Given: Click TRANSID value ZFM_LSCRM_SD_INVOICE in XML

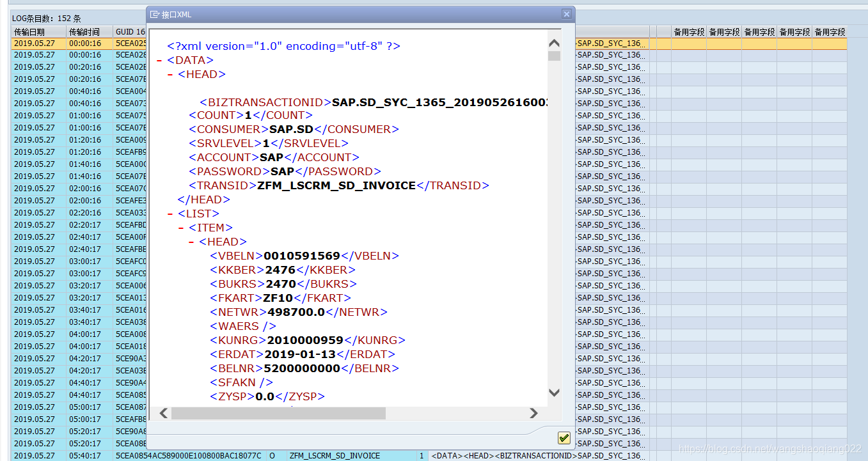Looking at the screenshot, I should tap(336, 185).
